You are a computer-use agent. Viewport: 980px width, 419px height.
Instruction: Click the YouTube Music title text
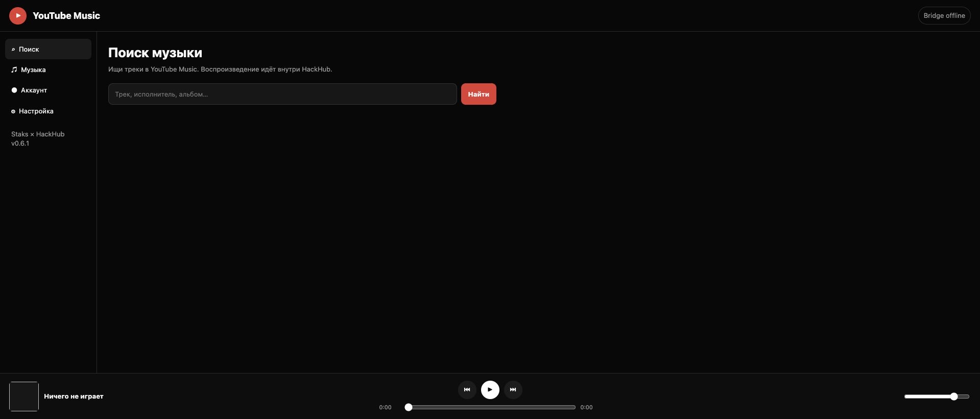(66, 16)
